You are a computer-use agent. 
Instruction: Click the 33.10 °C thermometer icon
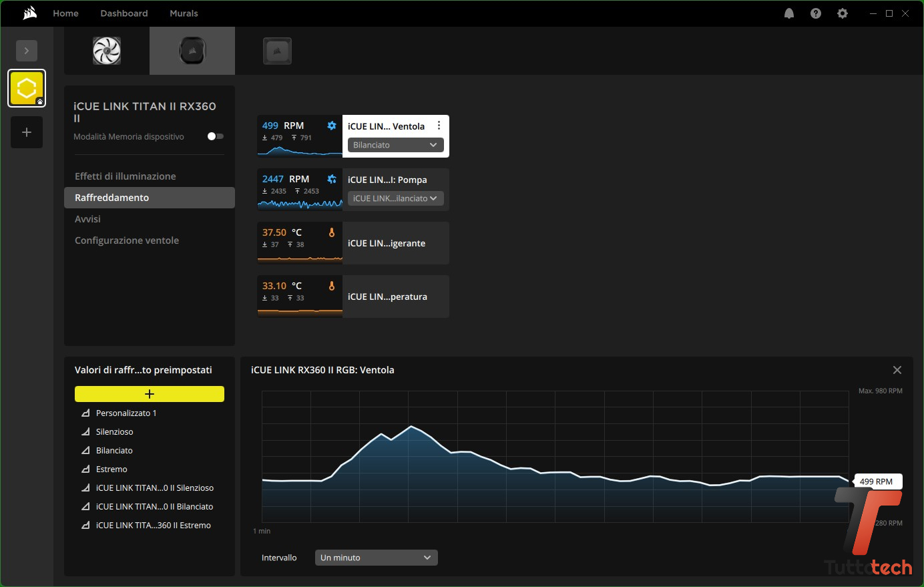pos(332,286)
